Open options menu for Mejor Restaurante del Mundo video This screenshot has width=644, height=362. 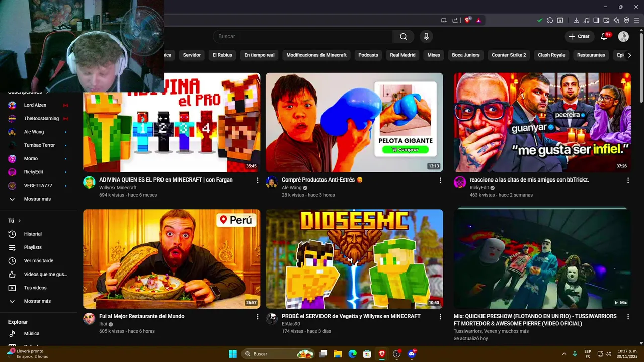coord(257,317)
